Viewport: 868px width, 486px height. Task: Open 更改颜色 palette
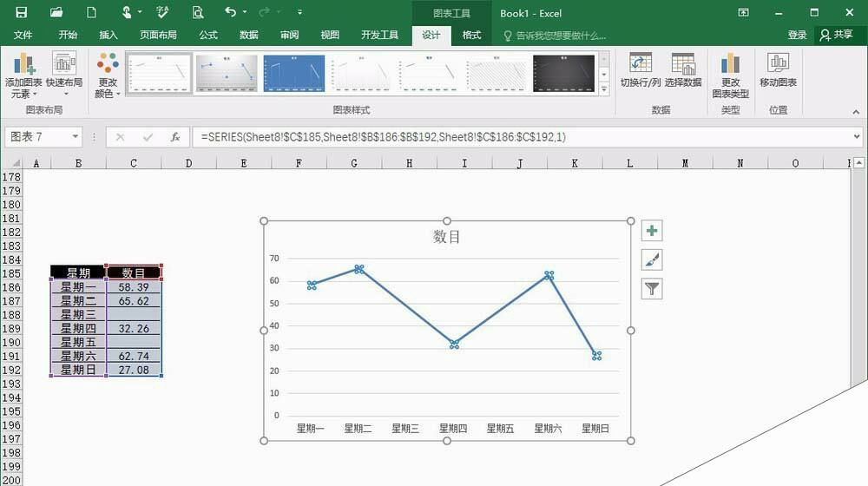coord(108,76)
